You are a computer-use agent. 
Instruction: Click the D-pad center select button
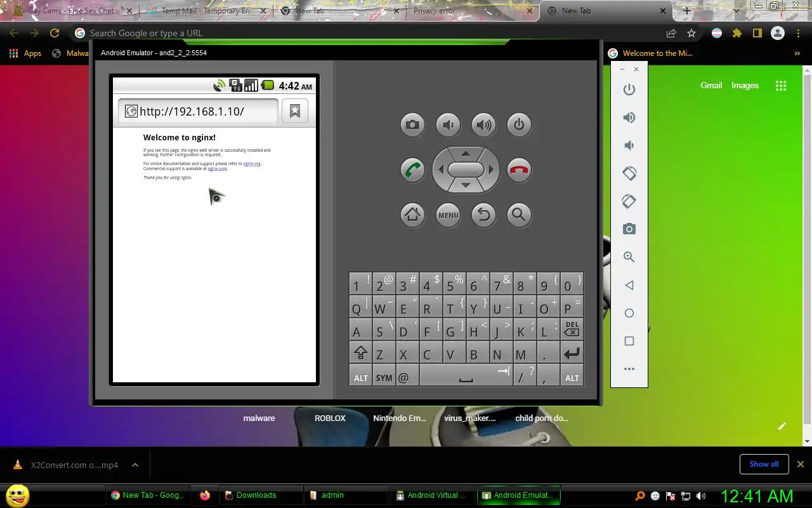466,170
